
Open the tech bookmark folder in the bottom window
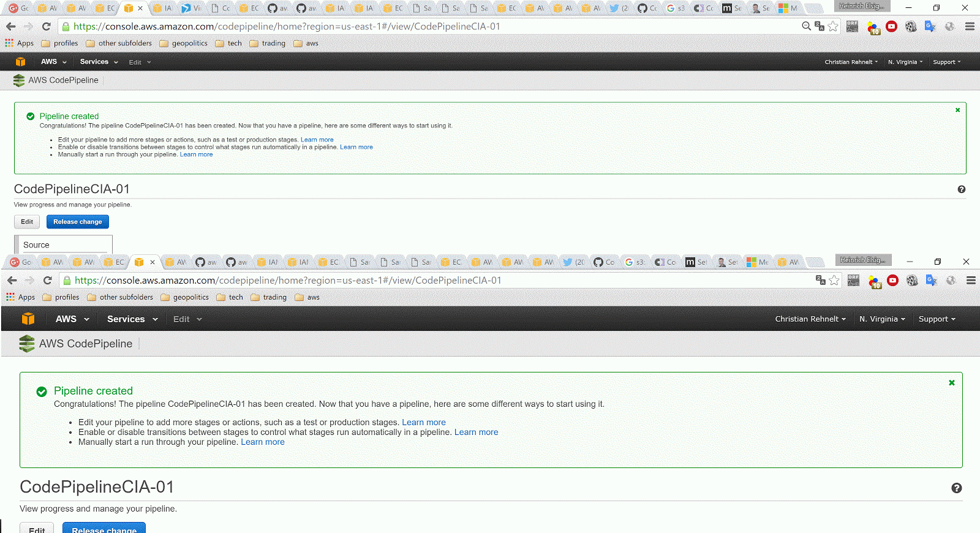tap(230, 297)
